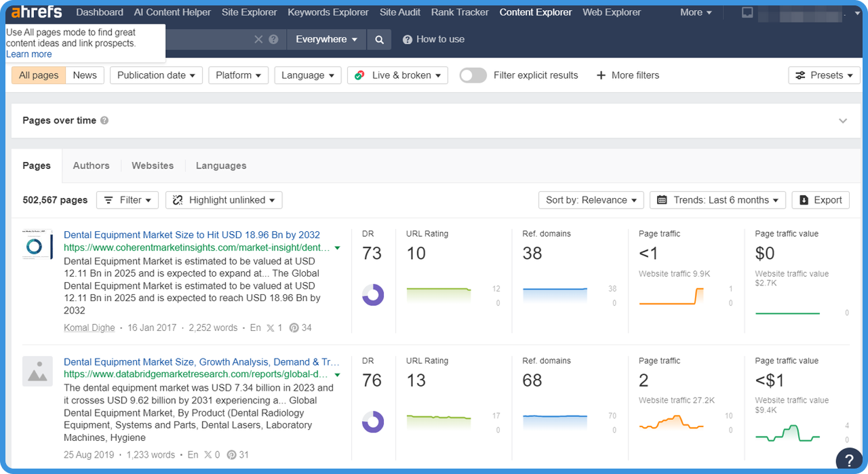Expand the Pages over time panel
Screen dimensions: 868x474
843,121
